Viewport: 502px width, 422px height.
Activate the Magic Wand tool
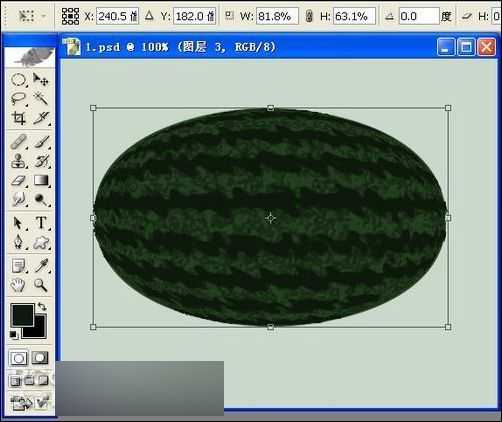41,99
